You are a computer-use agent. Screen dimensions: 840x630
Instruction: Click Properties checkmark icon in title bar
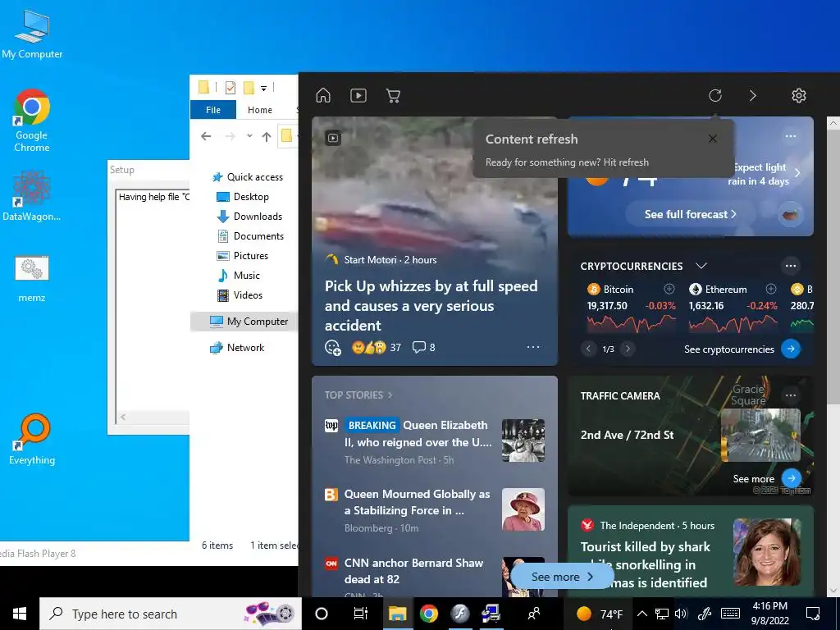(231, 87)
